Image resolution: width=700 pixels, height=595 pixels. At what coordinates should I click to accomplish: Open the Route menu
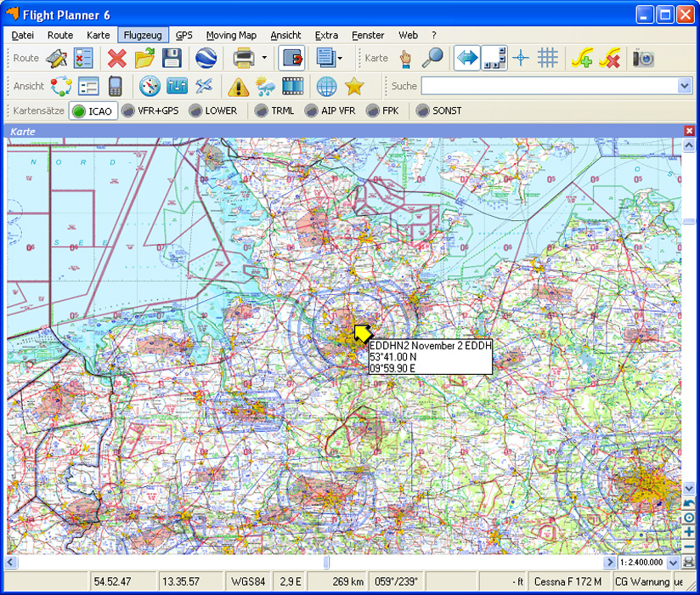pos(60,36)
